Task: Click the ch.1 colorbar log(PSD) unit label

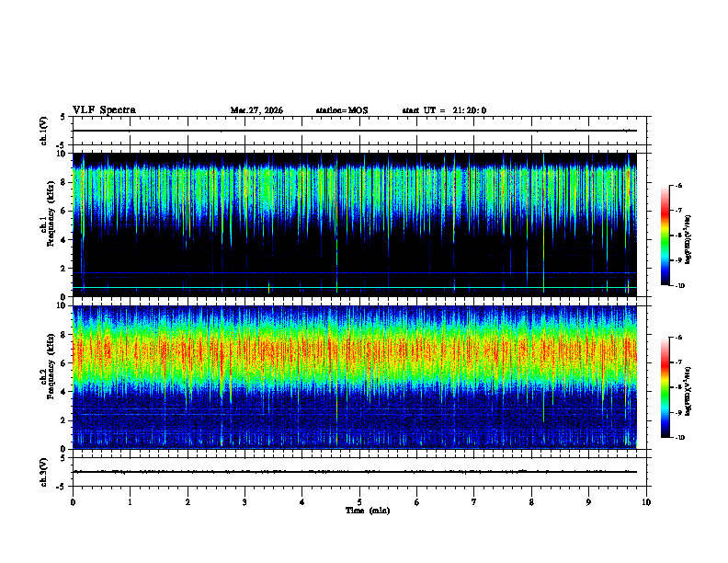Action: tap(688, 239)
